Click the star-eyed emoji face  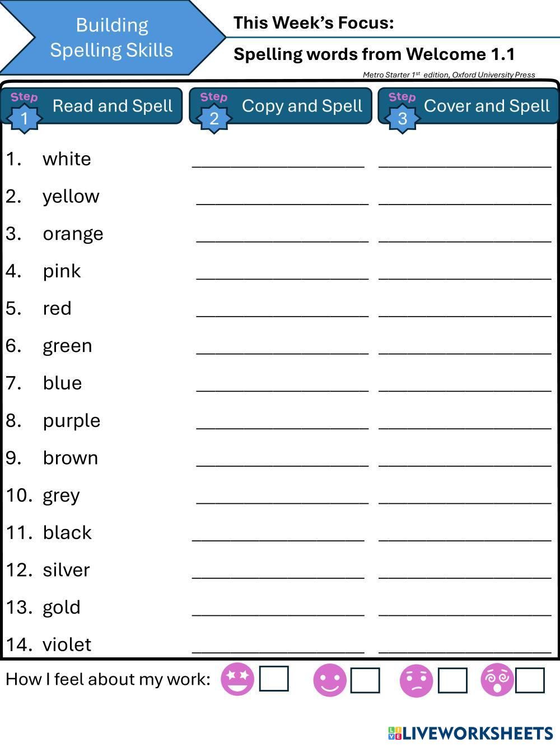[237, 679]
